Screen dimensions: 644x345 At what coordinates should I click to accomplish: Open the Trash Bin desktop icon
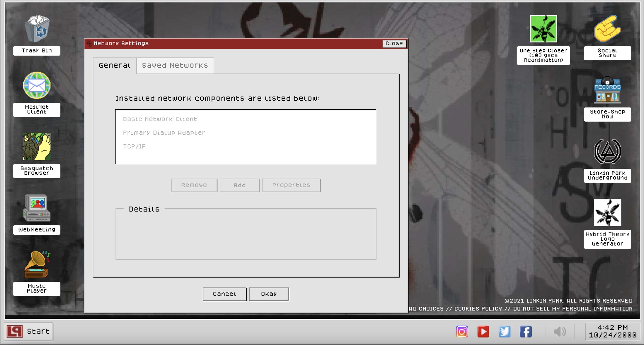pyautogui.click(x=37, y=29)
